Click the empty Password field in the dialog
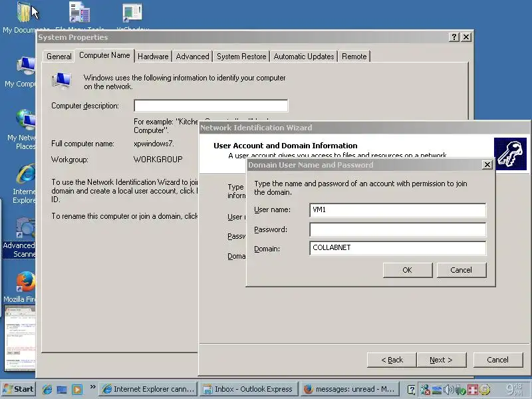Viewport: 532px width, 399px height. 398,229
